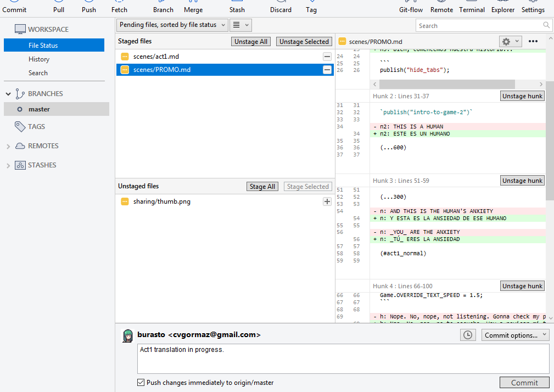Open the list view mode dropdown
Viewport: 554px width, 392px height.
[x=240, y=25]
